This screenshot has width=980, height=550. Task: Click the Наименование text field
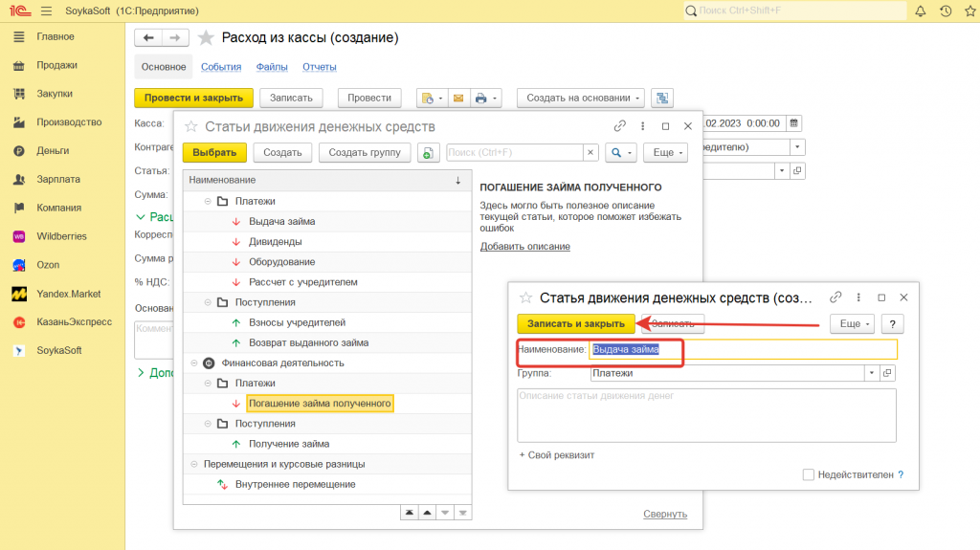point(743,350)
